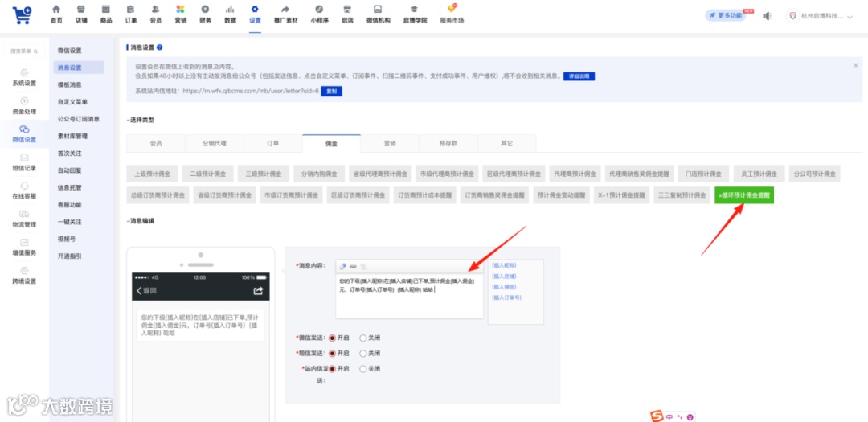Switch to the 订单 message type tab
Viewport: 868px width, 422px height.
(273, 143)
